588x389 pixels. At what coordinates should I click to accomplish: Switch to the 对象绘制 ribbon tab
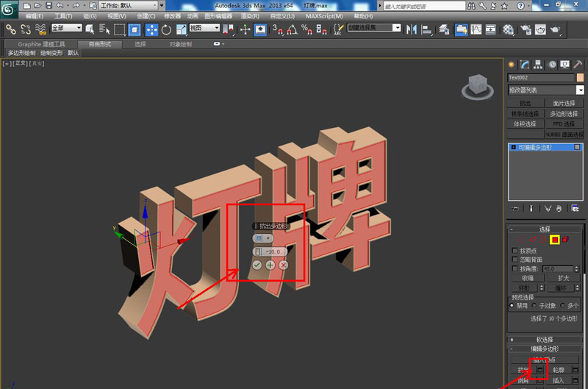pyautogui.click(x=180, y=44)
